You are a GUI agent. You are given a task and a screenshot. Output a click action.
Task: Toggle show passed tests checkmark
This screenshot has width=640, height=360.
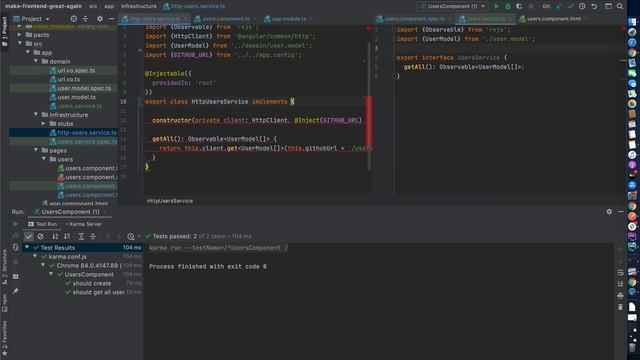[28, 236]
